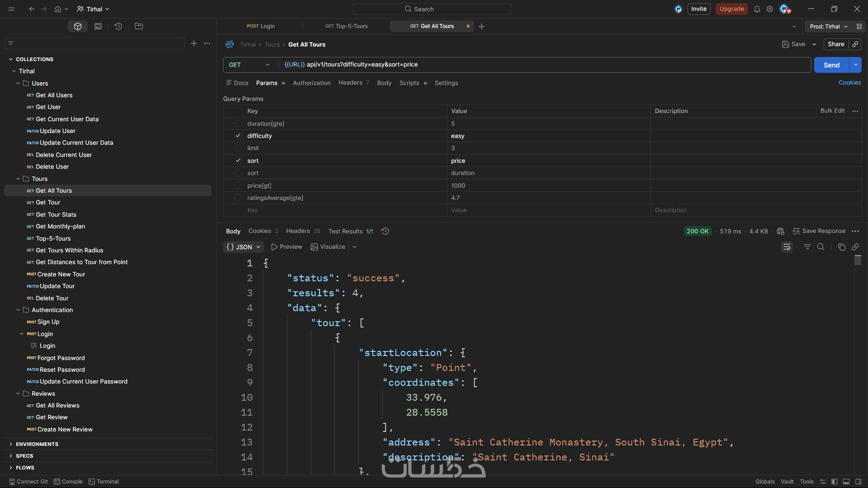This screenshot has height=488, width=868.
Task: Switch to the Authorization tab
Action: [x=311, y=83]
